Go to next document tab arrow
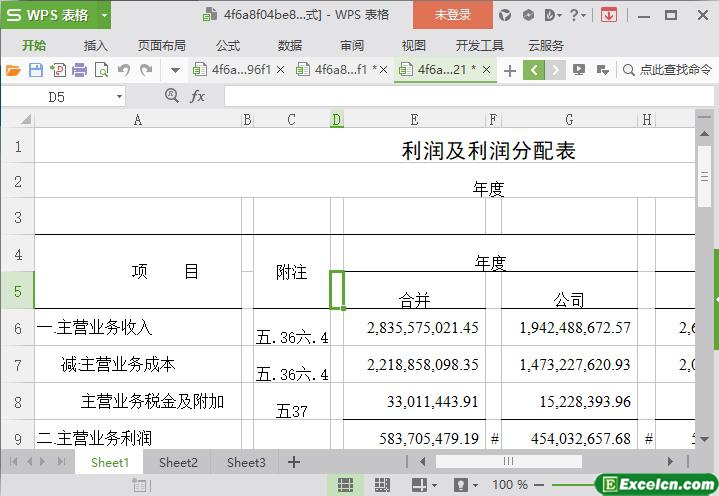Viewport: 719px width, 496px height. tap(555, 70)
